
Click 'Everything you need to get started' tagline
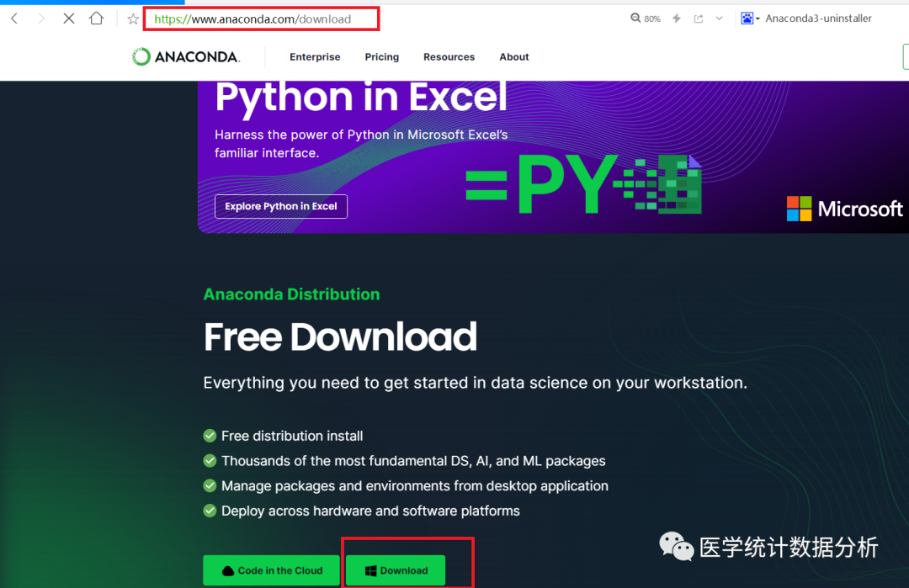coord(476,383)
